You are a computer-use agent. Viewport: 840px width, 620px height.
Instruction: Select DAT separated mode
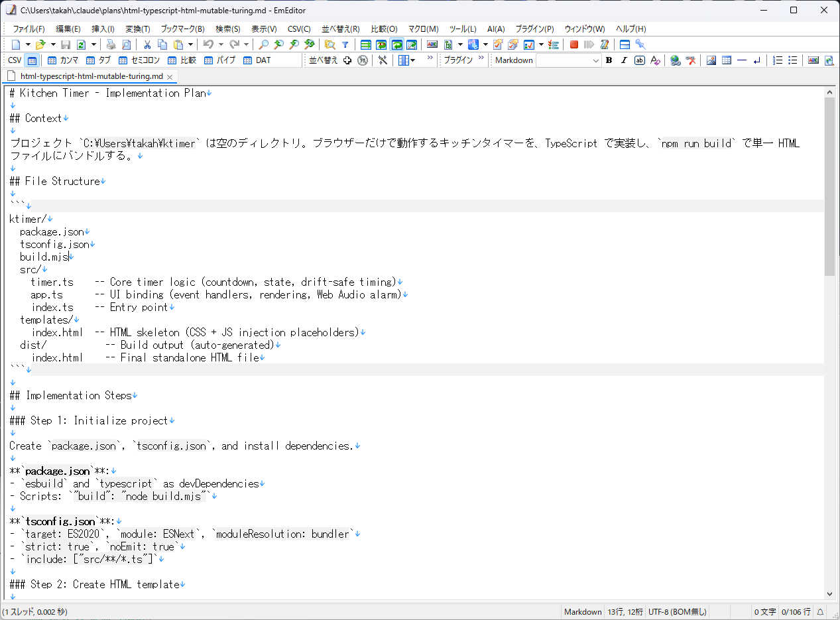click(257, 60)
